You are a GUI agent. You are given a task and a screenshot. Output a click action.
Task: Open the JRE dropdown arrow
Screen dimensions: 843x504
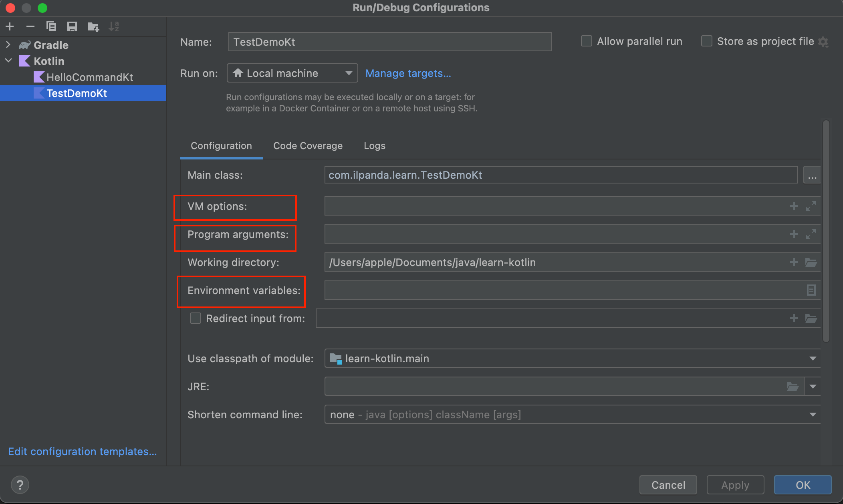813,387
